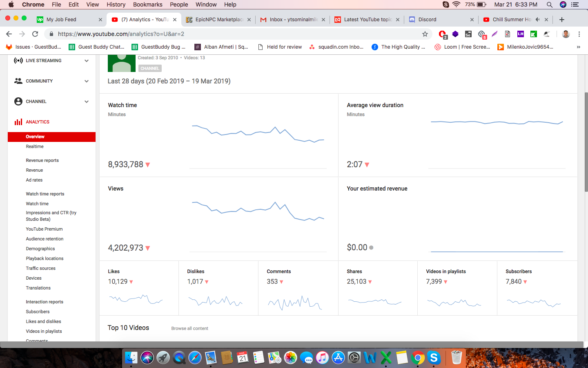
Task: Open Siri from the dock
Action: (147, 358)
